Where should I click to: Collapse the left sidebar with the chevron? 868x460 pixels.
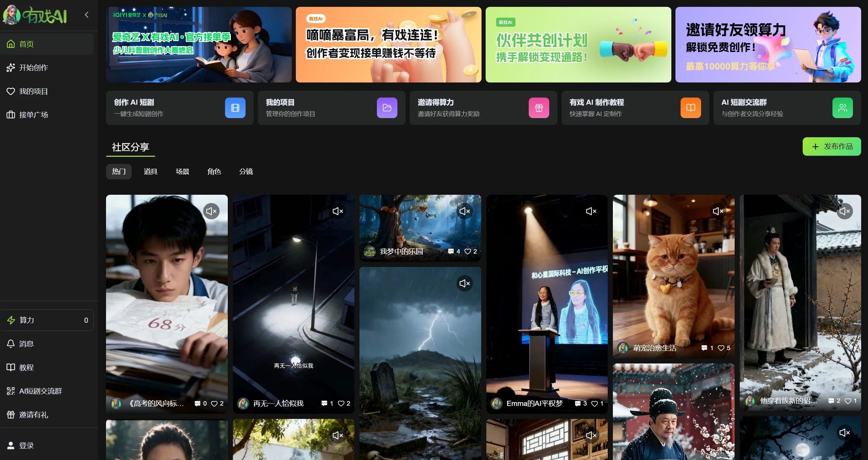coord(87,15)
